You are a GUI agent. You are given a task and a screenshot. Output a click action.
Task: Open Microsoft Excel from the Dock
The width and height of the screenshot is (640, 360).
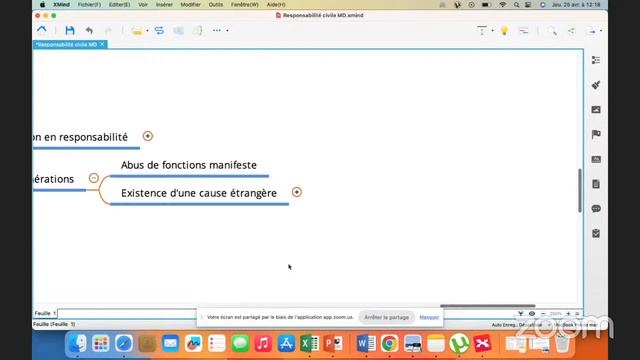coord(310,343)
